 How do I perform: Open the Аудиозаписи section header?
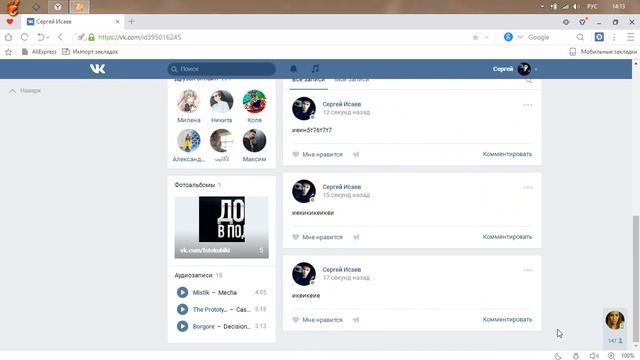click(x=198, y=275)
